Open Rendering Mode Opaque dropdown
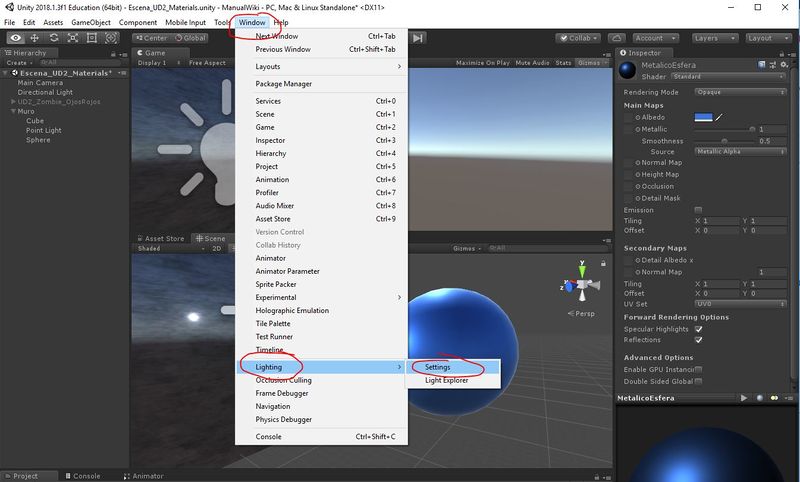The height and width of the screenshot is (482, 800). [740, 92]
